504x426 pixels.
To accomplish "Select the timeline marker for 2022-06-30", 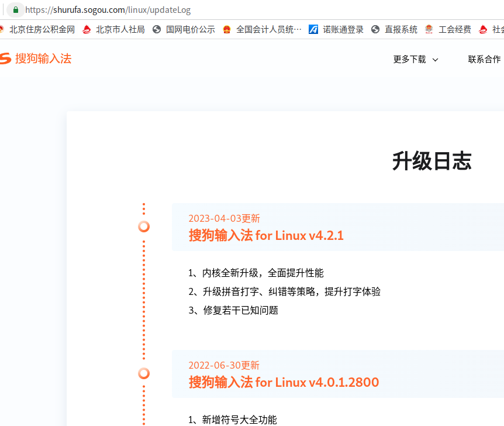I will [144, 373].
